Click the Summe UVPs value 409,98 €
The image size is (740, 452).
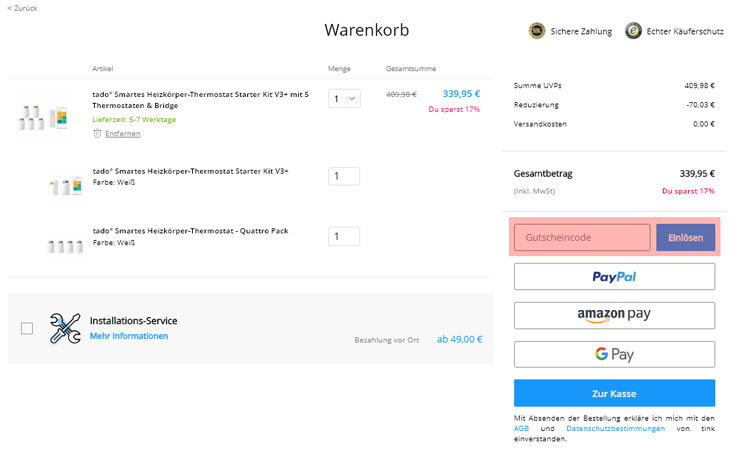(699, 85)
